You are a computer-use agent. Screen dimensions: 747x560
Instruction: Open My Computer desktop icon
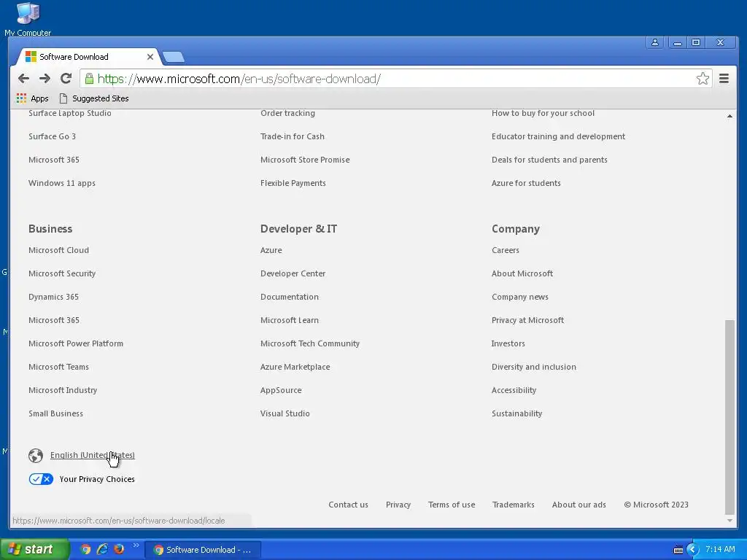coord(28,19)
